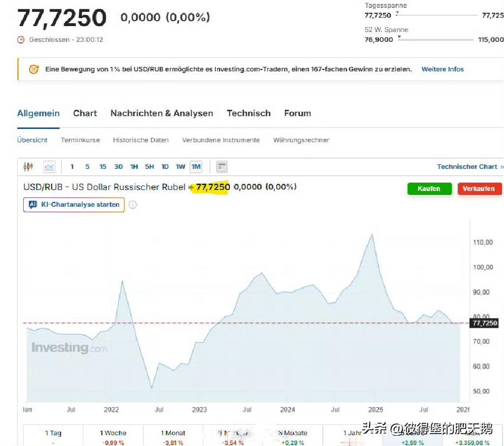Open the Allgemein tab

pos(38,113)
